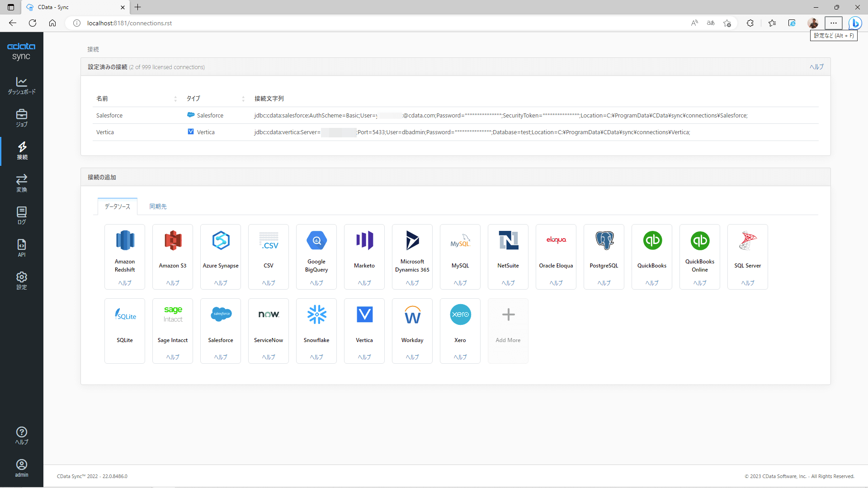Sort connections by the name column
Image resolution: width=868 pixels, height=488 pixels.
click(175, 99)
